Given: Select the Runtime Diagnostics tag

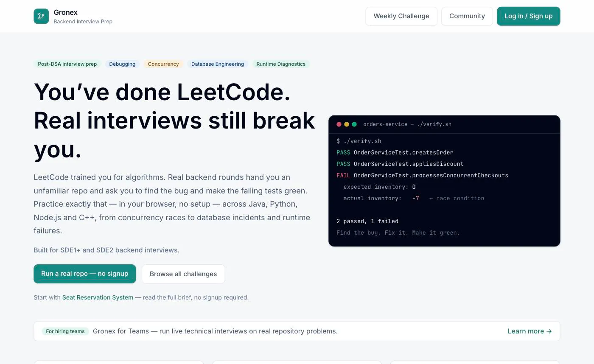Looking at the screenshot, I should (x=281, y=64).
